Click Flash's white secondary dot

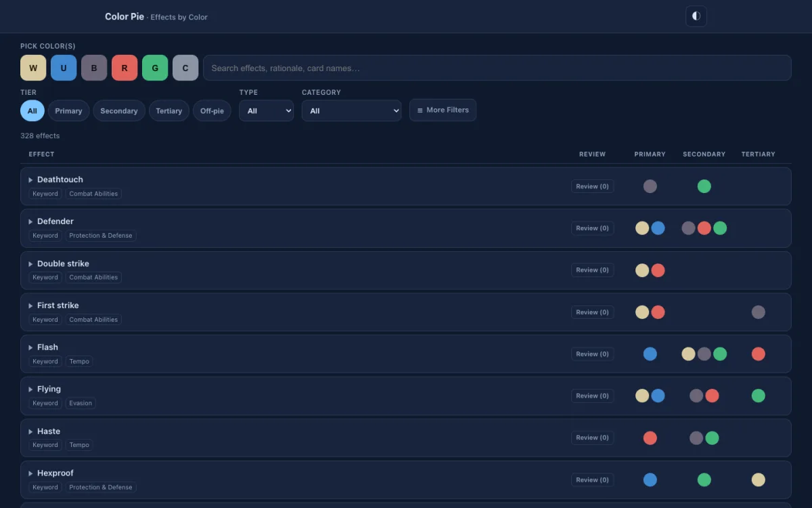point(688,354)
